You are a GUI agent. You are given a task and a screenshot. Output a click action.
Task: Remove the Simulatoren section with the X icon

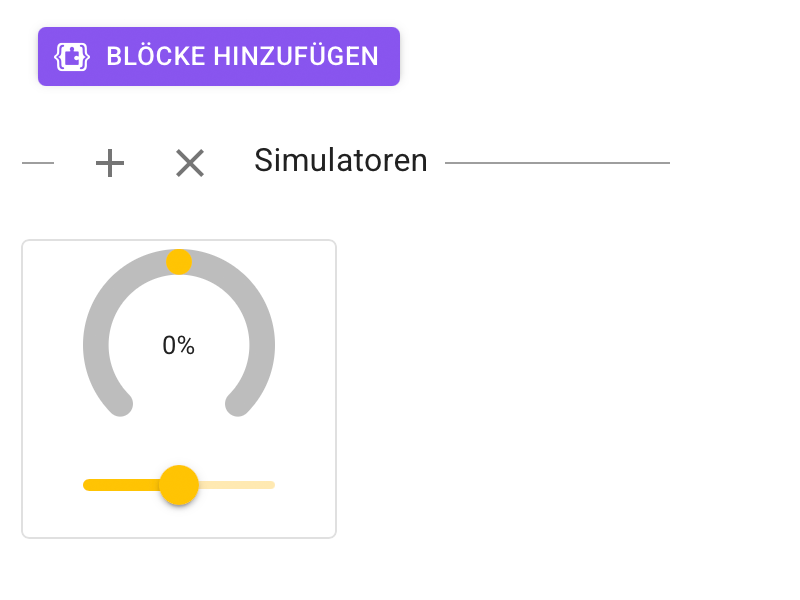coord(190,163)
